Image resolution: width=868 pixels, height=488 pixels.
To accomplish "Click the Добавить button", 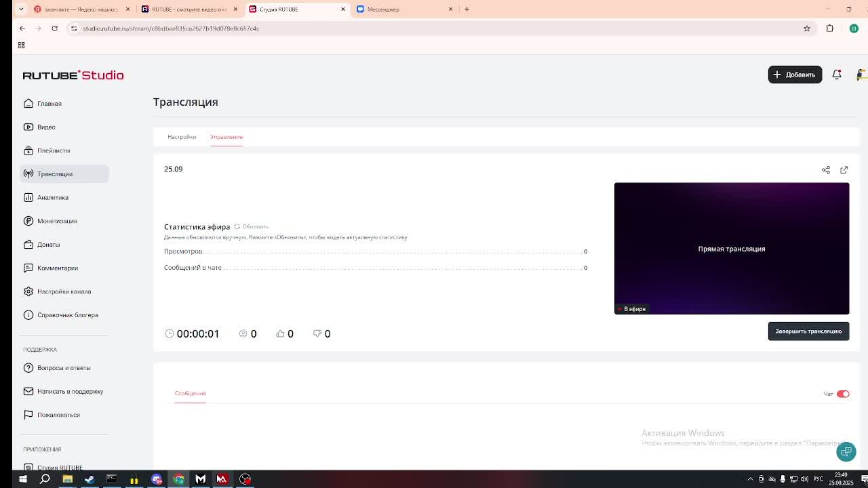I will [795, 75].
